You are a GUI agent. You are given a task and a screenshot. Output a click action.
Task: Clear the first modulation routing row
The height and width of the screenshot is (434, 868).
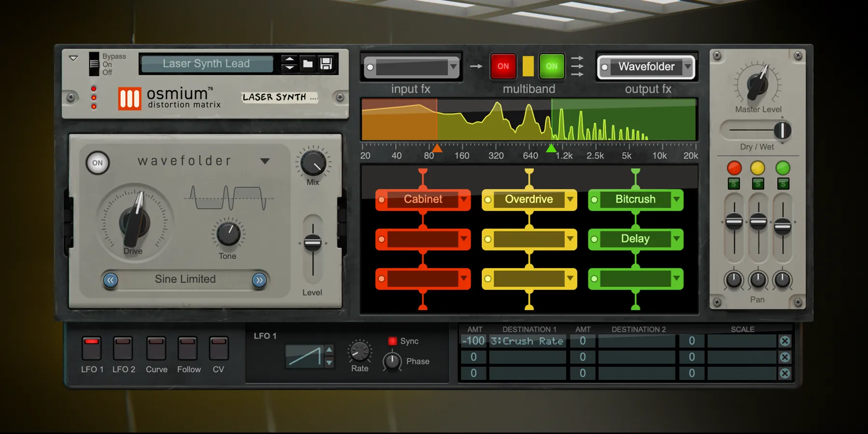pyautogui.click(x=784, y=340)
